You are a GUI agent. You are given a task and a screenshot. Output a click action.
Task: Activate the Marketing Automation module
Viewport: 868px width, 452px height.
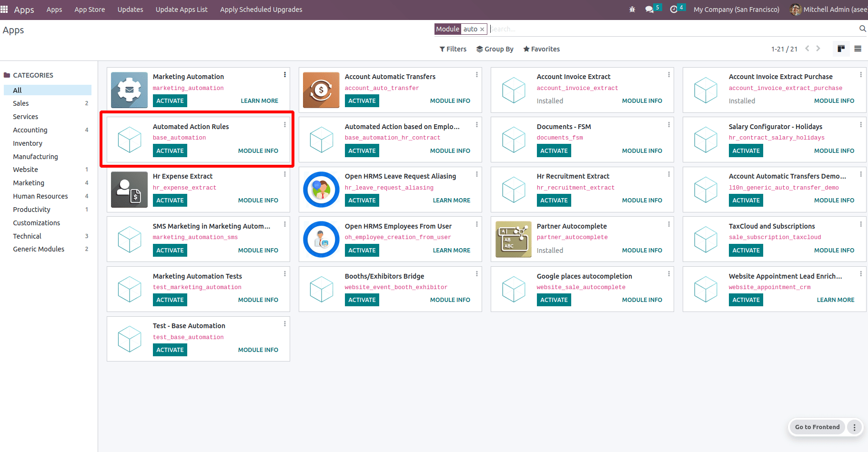[x=170, y=100]
